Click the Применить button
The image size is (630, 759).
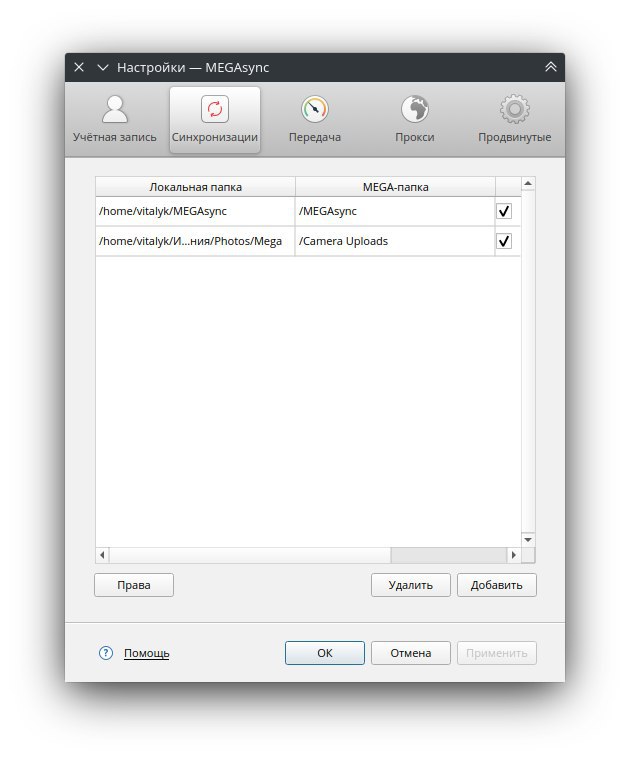point(496,653)
